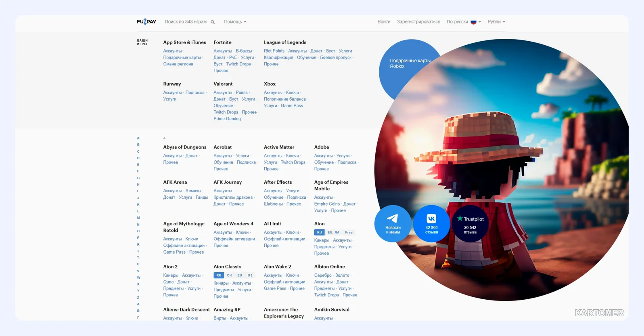This screenshot has height=336, width=644.
Task: Select EU server tag under Aion Classic
Action: (x=240, y=275)
